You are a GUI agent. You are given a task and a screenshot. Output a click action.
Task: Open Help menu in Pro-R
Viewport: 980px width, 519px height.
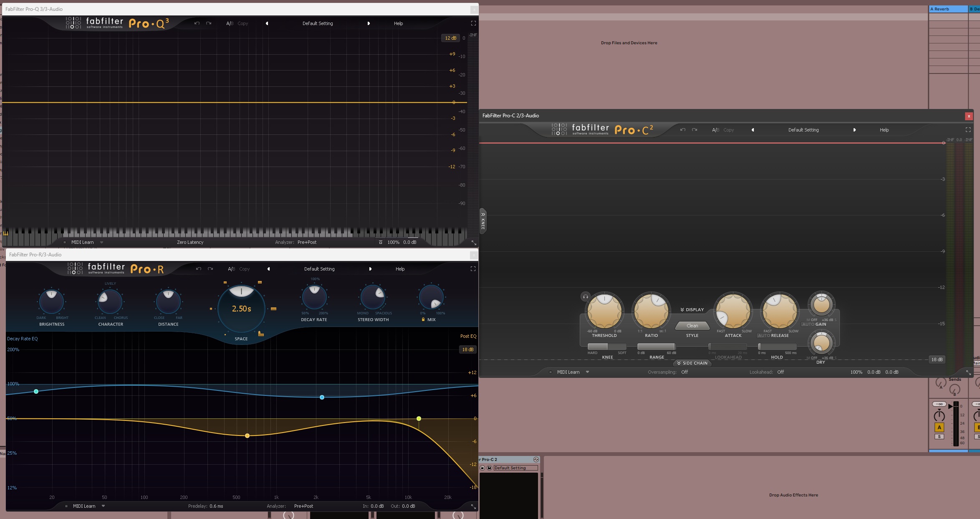coord(400,269)
